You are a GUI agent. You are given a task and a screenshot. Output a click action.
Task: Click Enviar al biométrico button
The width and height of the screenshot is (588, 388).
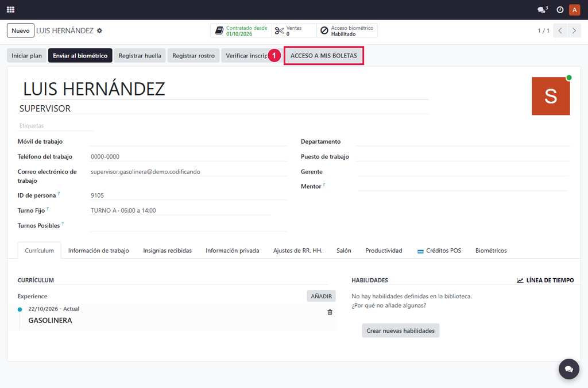[80, 56]
